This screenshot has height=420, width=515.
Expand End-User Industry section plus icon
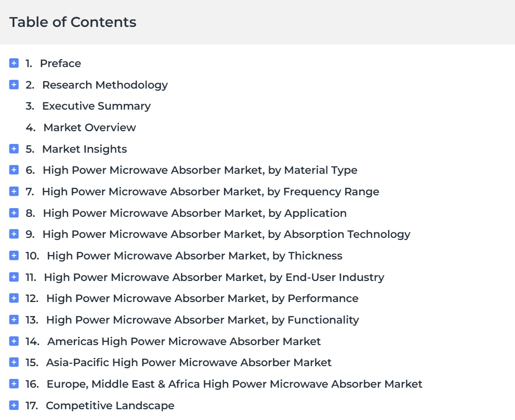click(14, 277)
